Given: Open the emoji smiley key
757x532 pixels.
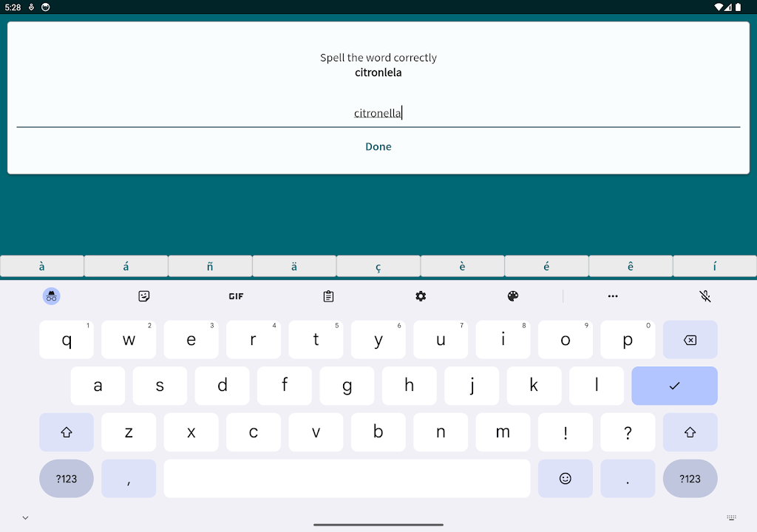Looking at the screenshot, I should click(566, 479).
